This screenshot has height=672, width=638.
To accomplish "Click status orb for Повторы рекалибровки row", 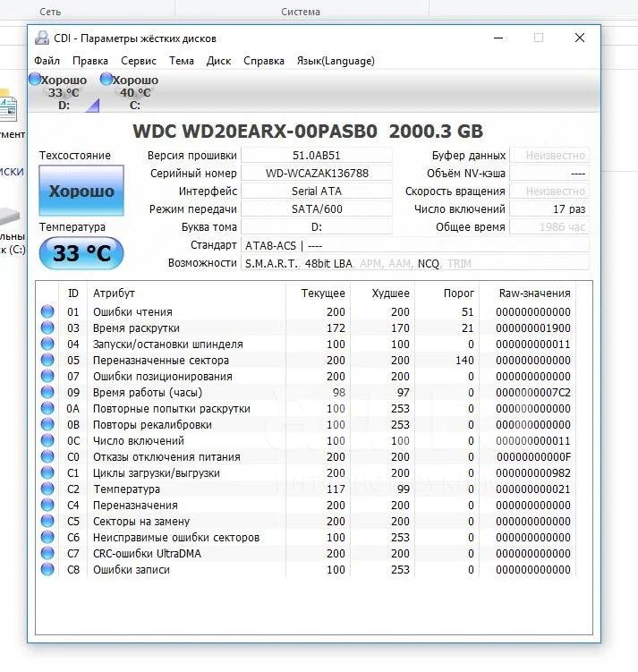I will pos(47,424).
